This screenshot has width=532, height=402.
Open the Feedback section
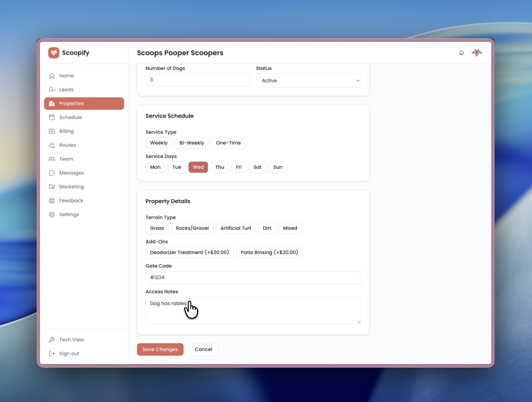coord(71,200)
